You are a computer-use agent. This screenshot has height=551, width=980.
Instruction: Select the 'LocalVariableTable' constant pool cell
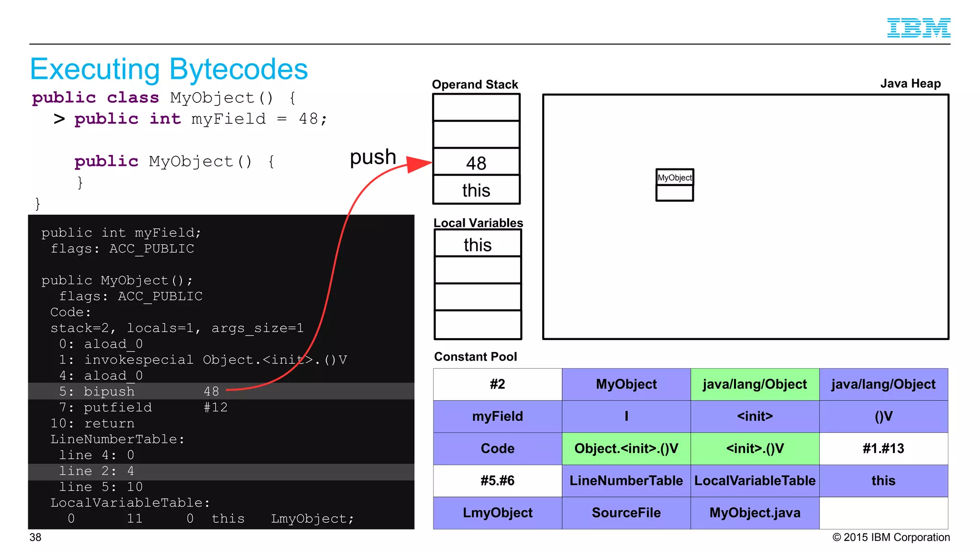click(755, 480)
